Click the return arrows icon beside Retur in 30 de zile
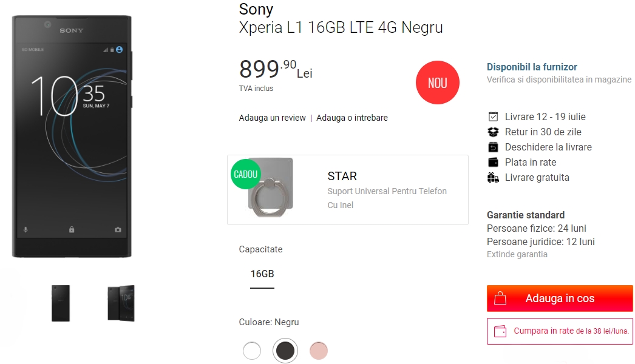Image resolution: width=635 pixels, height=364 pixels. point(494,131)
